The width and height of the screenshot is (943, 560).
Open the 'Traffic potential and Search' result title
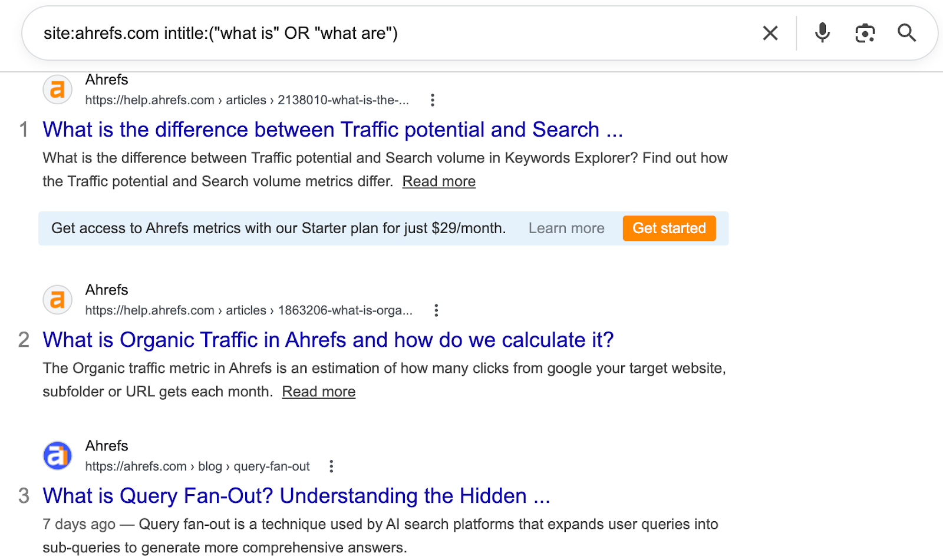tap(332, 130)
